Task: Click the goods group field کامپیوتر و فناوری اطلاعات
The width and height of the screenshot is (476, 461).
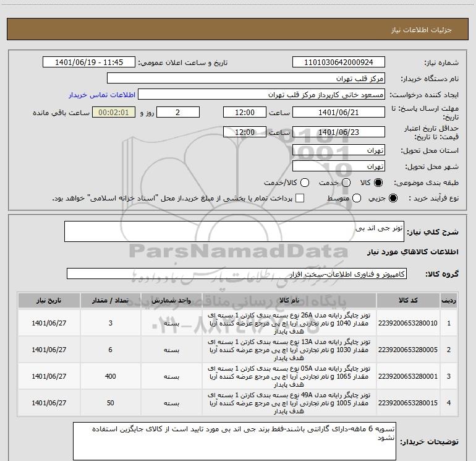Action: pos(237,274)
